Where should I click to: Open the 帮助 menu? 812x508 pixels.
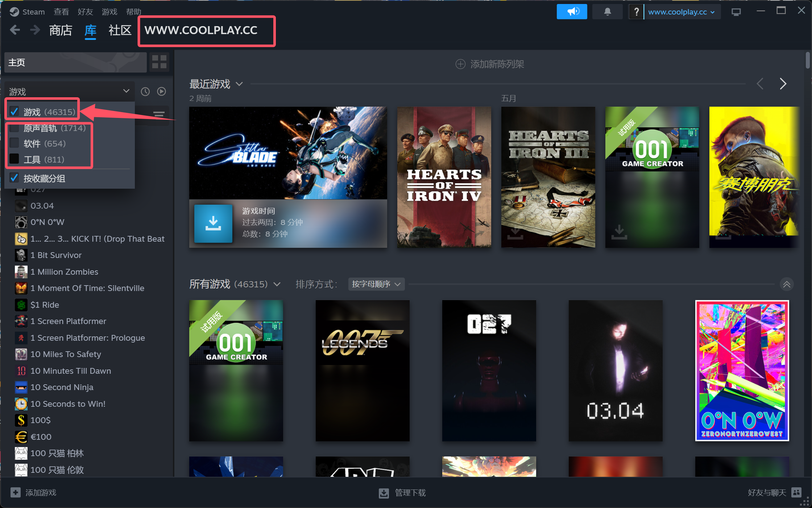tap(133, 12)
